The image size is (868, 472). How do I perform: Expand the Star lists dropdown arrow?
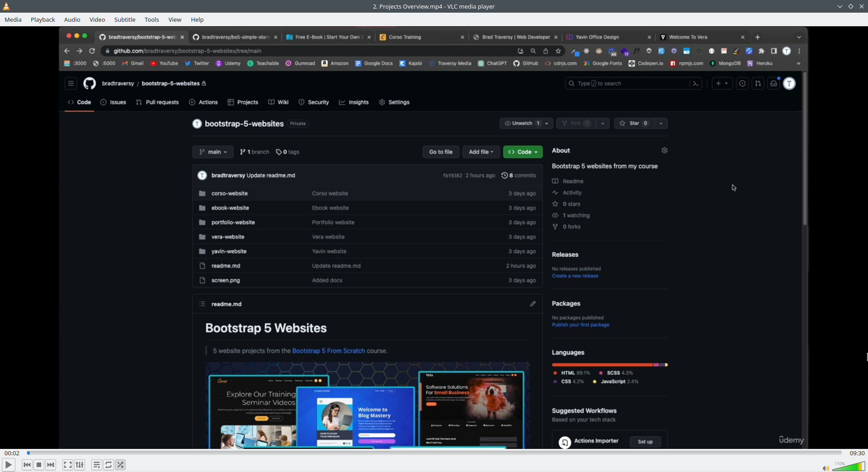[661, 123]
